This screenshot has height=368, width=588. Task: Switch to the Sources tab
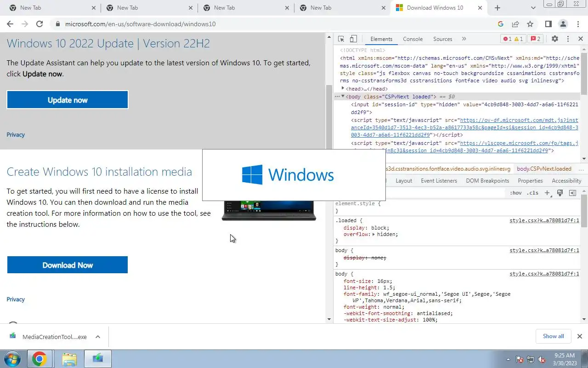tap(443, 39)
